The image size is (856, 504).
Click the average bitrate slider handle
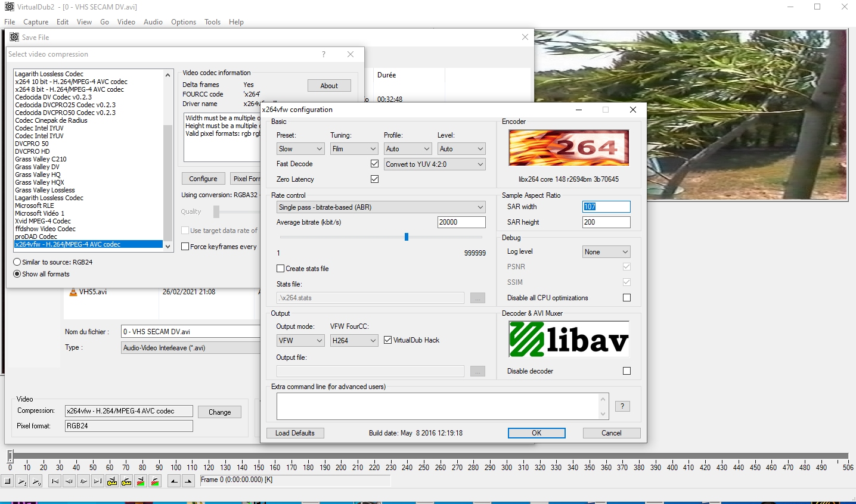[407, 237]
